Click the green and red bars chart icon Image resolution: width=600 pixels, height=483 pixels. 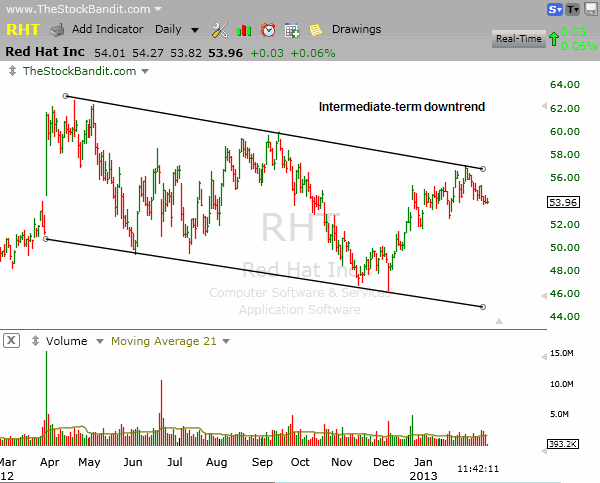(244, 30)
